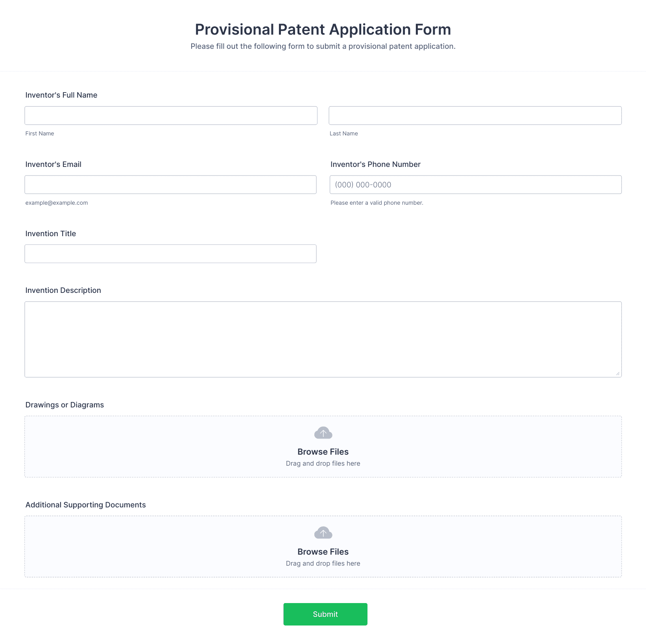Click the Inventor's Phone Number field
The width and height of the screenshot is (646, 644).
(475, 185)
